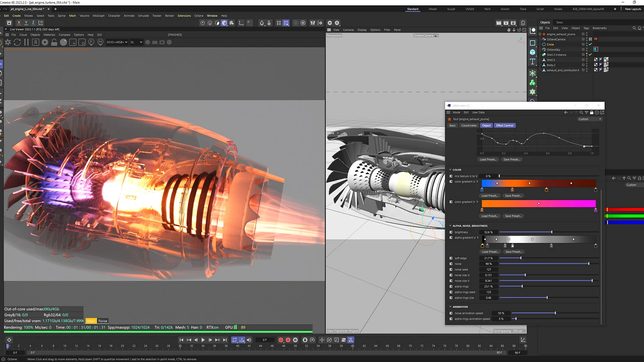Select the Cube primitive icon

pyautogui.click(x=533, y=52)
